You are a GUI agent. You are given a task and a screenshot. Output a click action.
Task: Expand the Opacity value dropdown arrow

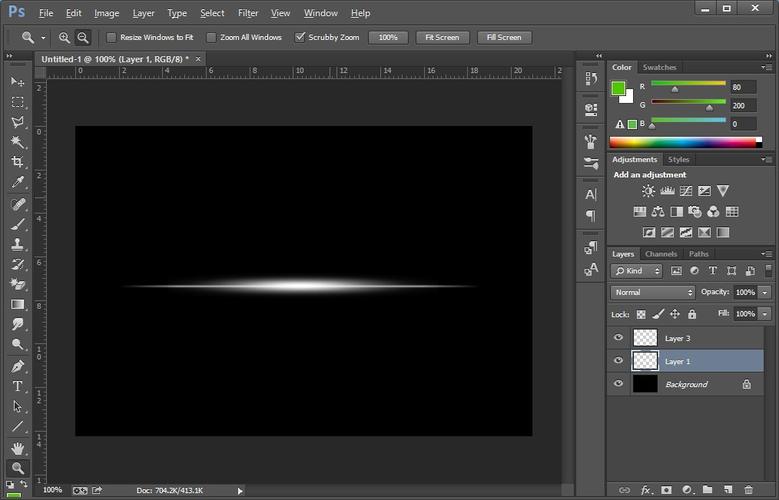[x=765, y=292]
